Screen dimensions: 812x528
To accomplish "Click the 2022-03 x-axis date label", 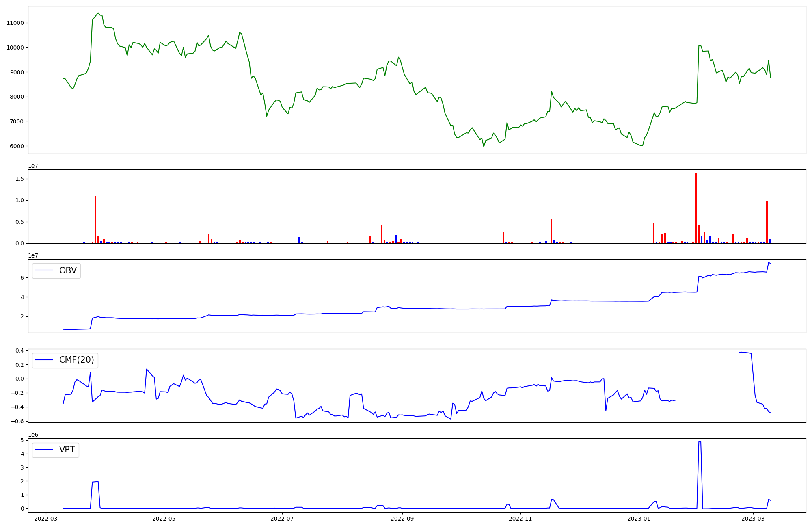I will pyautogui.click(x=46, y=518).
